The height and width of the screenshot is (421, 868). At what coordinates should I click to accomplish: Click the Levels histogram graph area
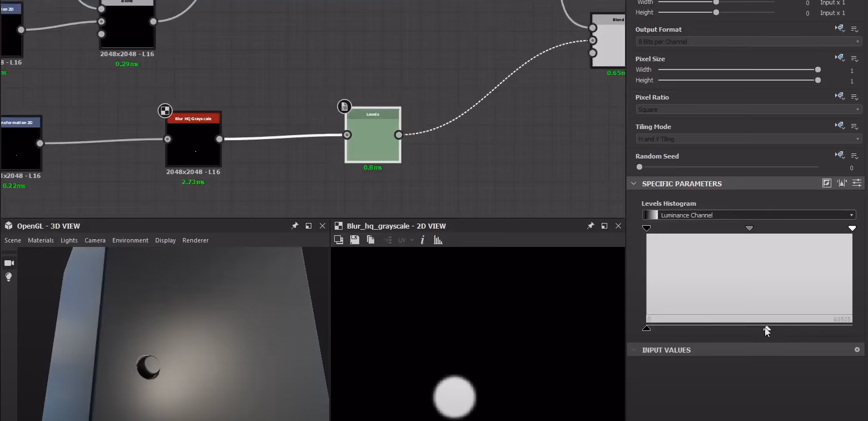point(749,278)
